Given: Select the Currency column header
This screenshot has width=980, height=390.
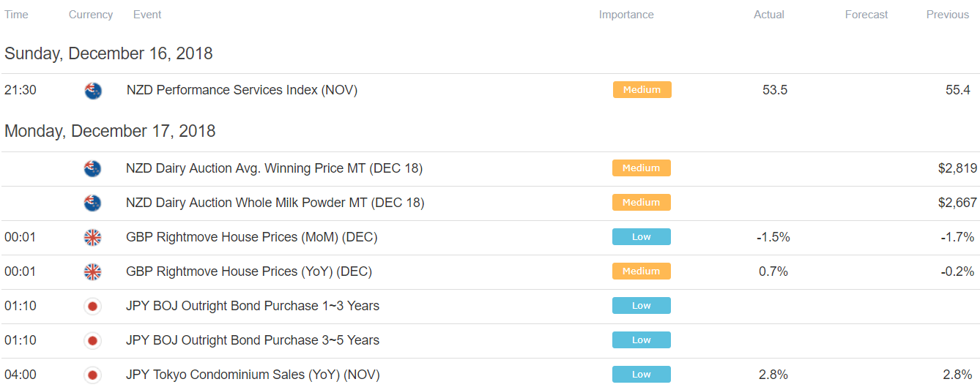Looking at the screenshot, I should 91,15.
